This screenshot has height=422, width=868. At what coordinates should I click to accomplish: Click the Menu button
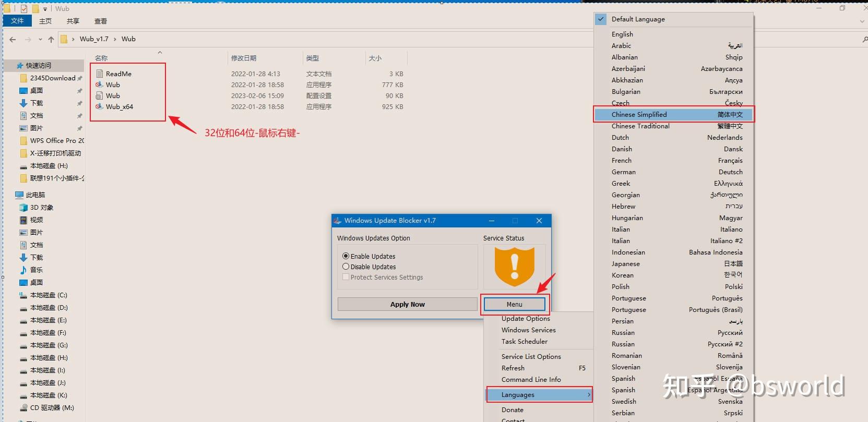pos(515,305)
